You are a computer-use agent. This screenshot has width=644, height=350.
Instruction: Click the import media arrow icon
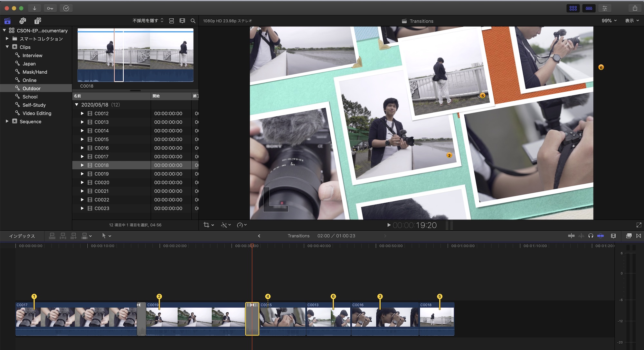click(34, 8)
